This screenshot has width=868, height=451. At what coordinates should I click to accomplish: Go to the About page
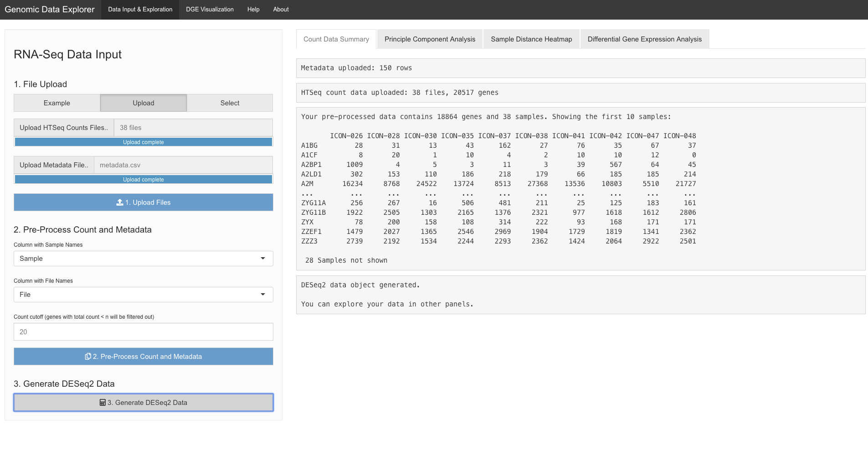pyautogui.click(x=281, y=10)
